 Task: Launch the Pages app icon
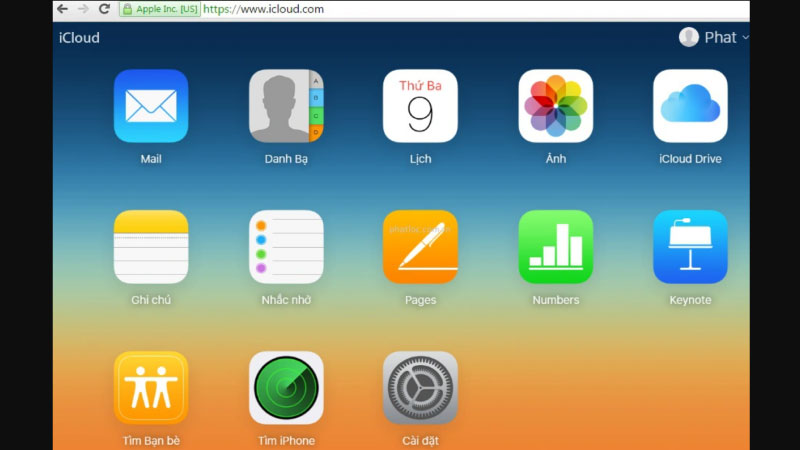coord(420,247)
